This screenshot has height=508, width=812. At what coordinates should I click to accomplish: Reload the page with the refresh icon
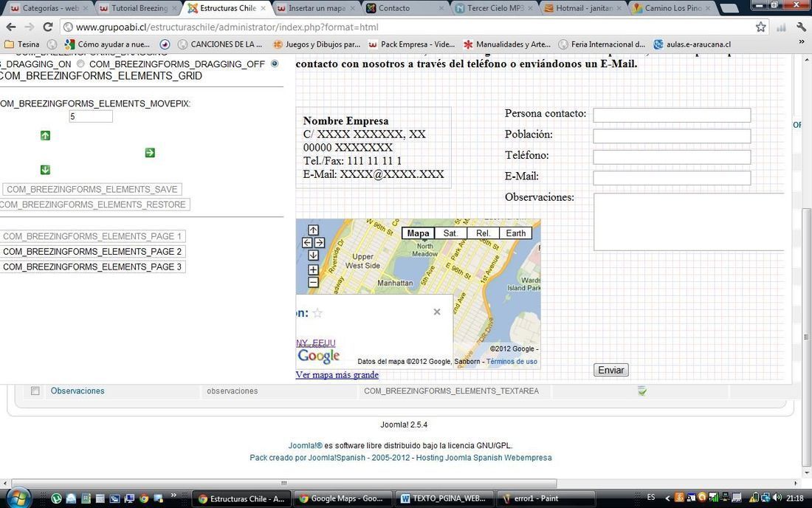48,27
